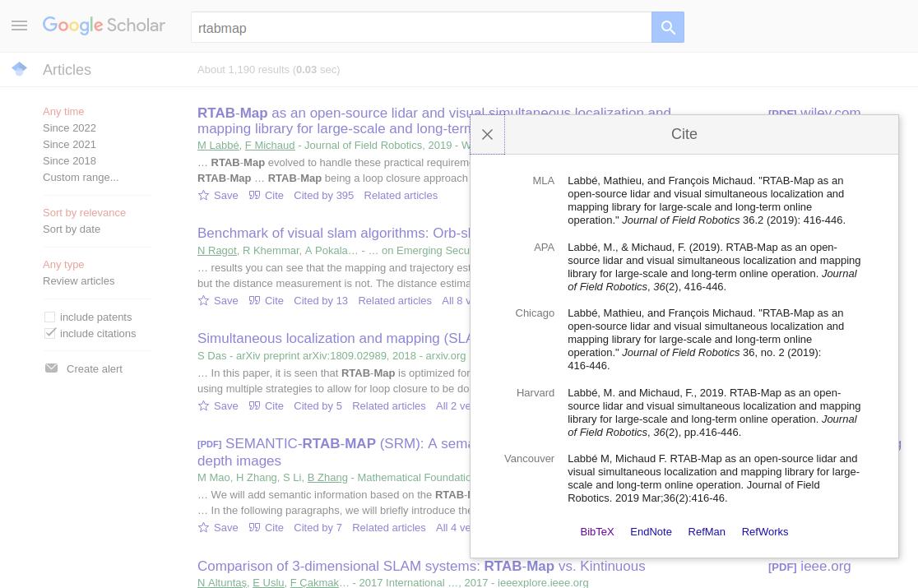Image resolution: width=918 pixels, height=588 pixels.
Task: Click the Articles diamond icon in sidebar
Action: point(19,69)
